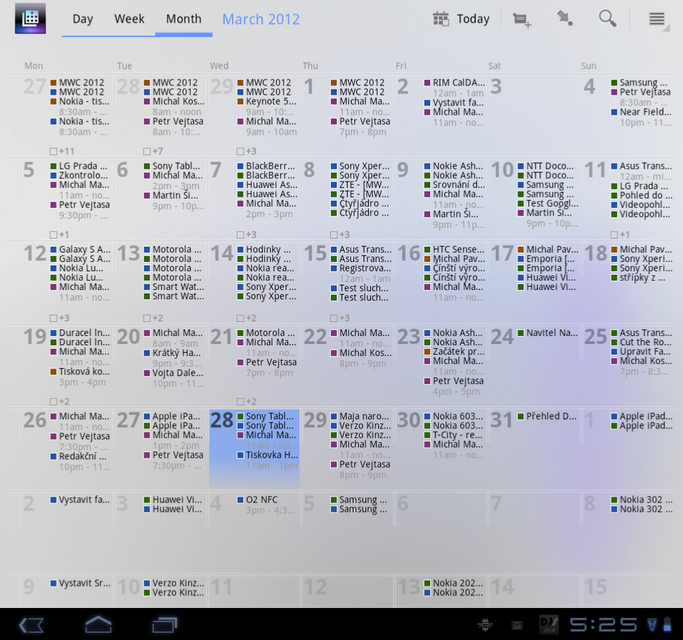This screenshot has height=640, width=683.
Task: Expand the +11 more events indicator
Action: [x=63, y=152]
